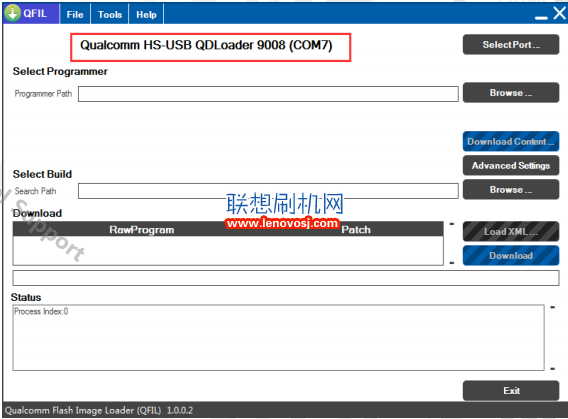Open Advanced Settings
The height and width of the screenshot is (419, 568).
pyautogui.click(x=511, y=165)
